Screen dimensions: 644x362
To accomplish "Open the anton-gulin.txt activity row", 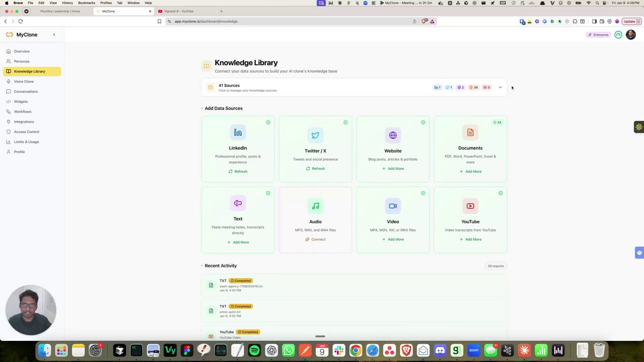I will coord(354,311).
